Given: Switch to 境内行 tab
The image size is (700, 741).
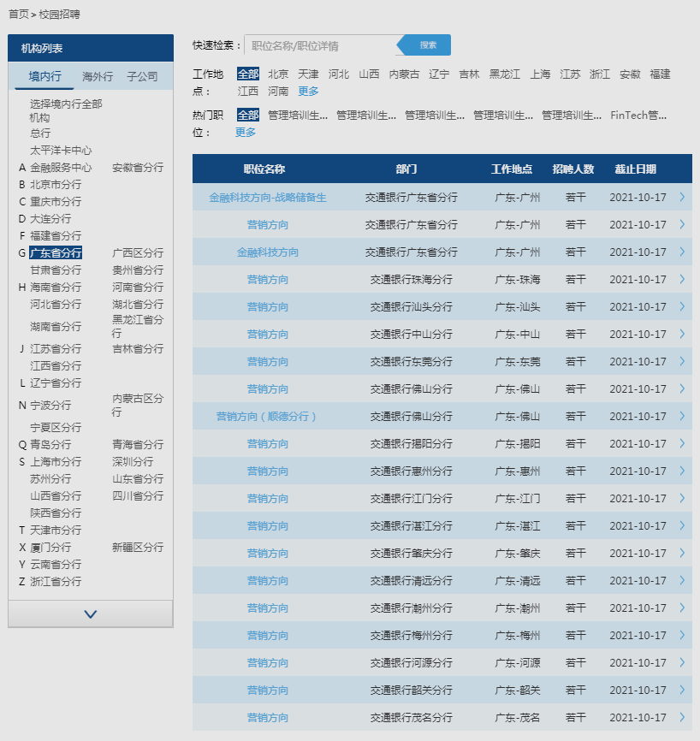Looking at the screenshot, I should [44, 76].
